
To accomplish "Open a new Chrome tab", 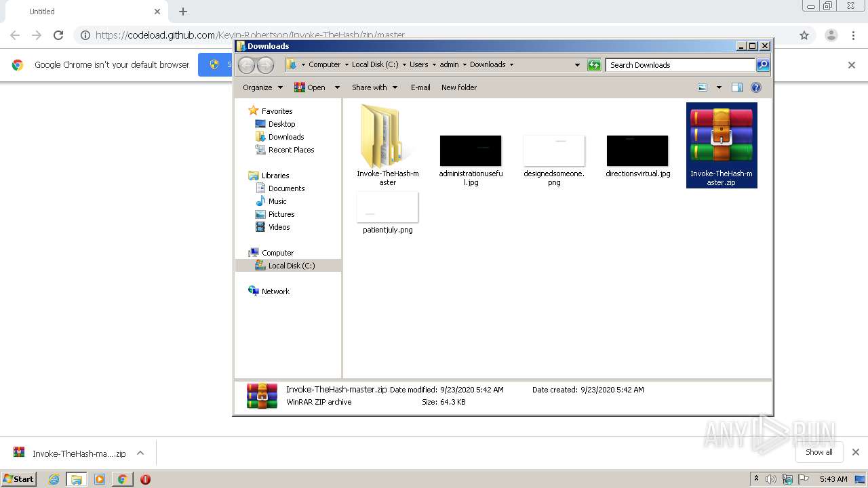I will 183,12.
